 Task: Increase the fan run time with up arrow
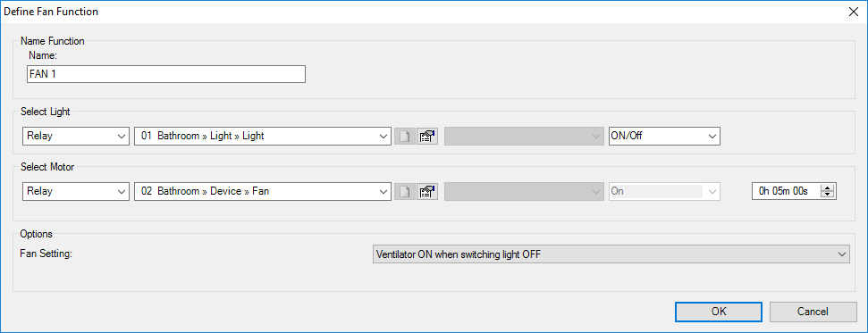tap(828, 188)
